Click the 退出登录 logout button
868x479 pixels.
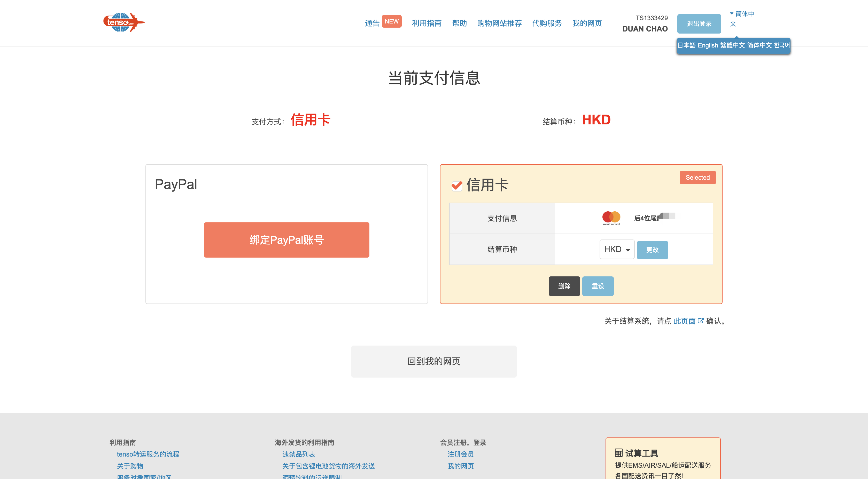[x=699, y=24]
